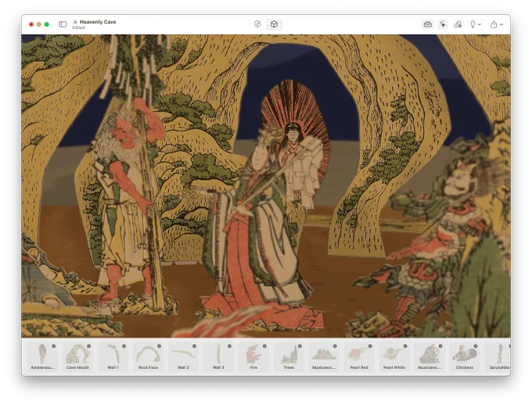Image resolution: width=532 pixels, height=404 pixels.
Task: Open the lightbulb dropdown menu
Action: point(475,24)
